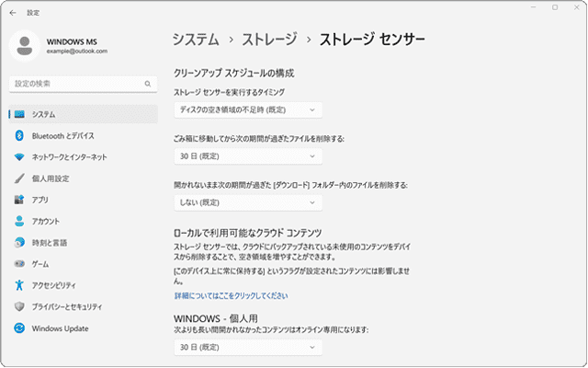Click the アプリ icon
The height and width of the screenshot is (368, 588).
click(19, 200)
